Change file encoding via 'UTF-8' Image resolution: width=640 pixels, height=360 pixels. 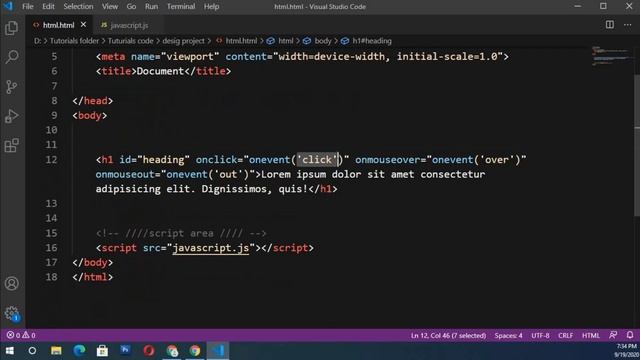(540, 336)
